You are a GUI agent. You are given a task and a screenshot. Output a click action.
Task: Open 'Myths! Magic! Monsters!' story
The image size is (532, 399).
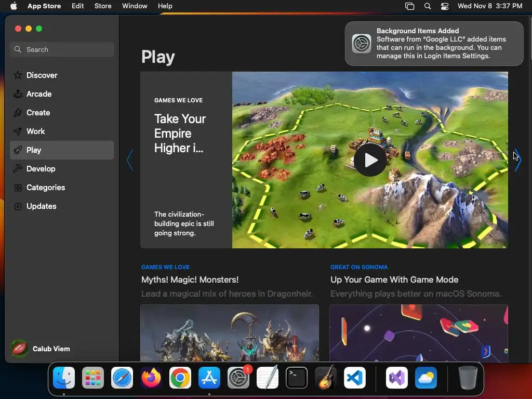pos(190,280)
